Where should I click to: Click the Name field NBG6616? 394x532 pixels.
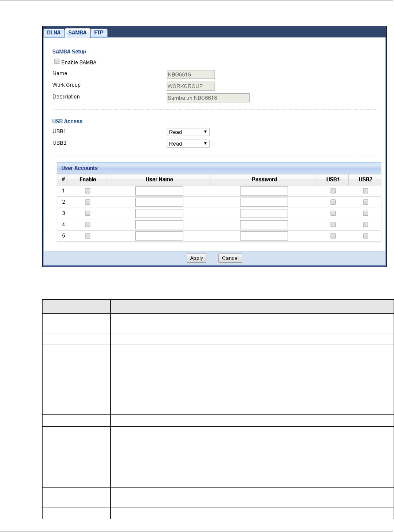tap(191, 75)
